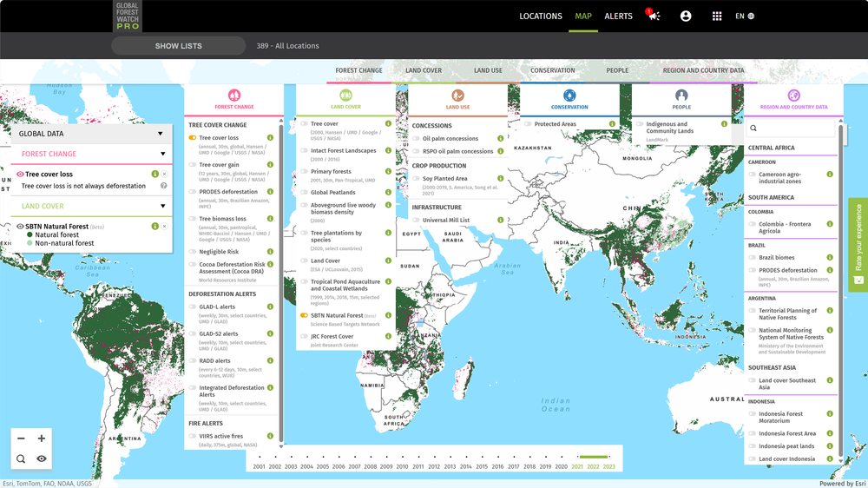
Task: Enable the Global Peatlands toggle
Action: click(304, 192)
